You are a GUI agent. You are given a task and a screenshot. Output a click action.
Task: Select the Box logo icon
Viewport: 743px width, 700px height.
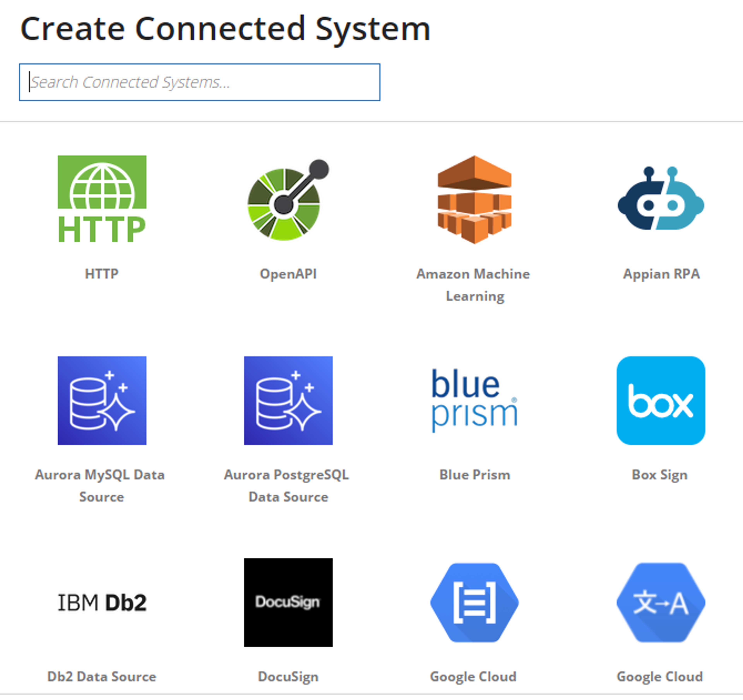coord(661,401)
